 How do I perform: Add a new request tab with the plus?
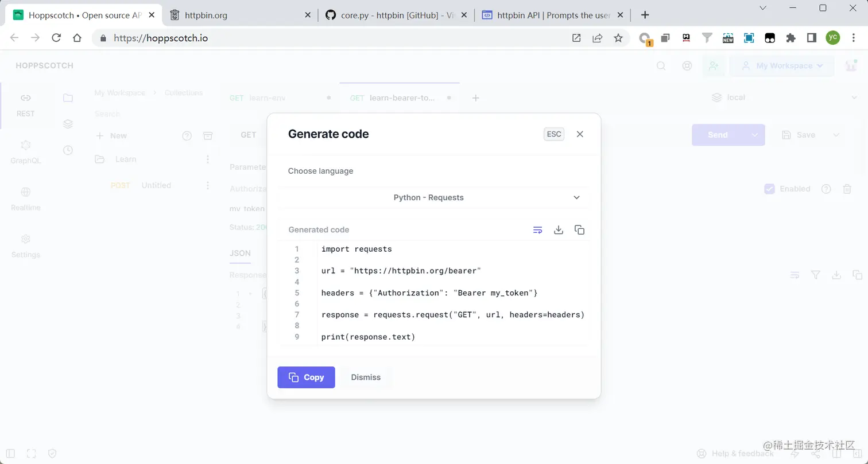click(x=475, y=98)
